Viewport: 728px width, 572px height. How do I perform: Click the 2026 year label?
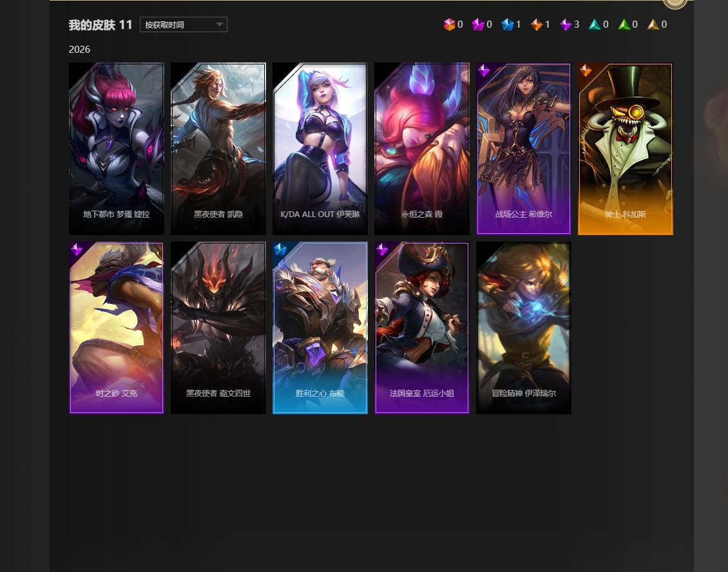tap(79, 49)
